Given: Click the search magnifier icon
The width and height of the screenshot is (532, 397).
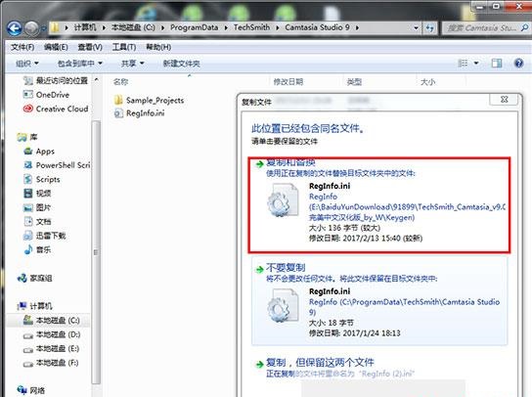Looking at the screenshot, I should (524, 27).
